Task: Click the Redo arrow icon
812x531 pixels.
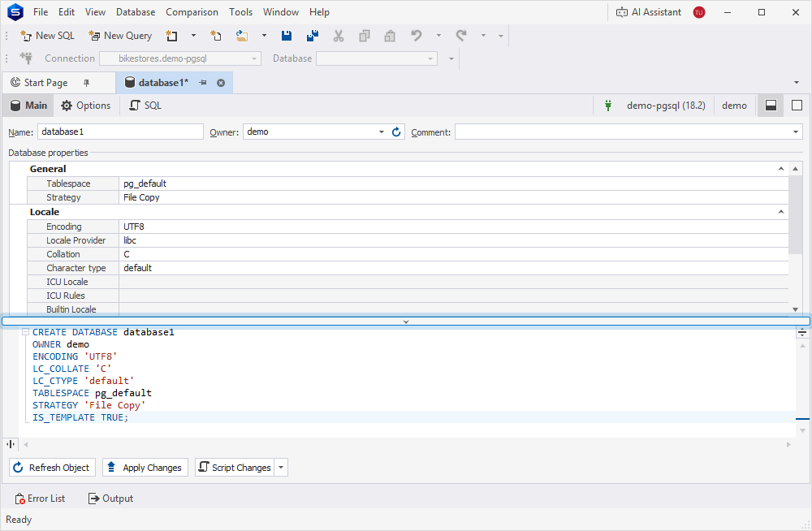Action: pos(461,36)
